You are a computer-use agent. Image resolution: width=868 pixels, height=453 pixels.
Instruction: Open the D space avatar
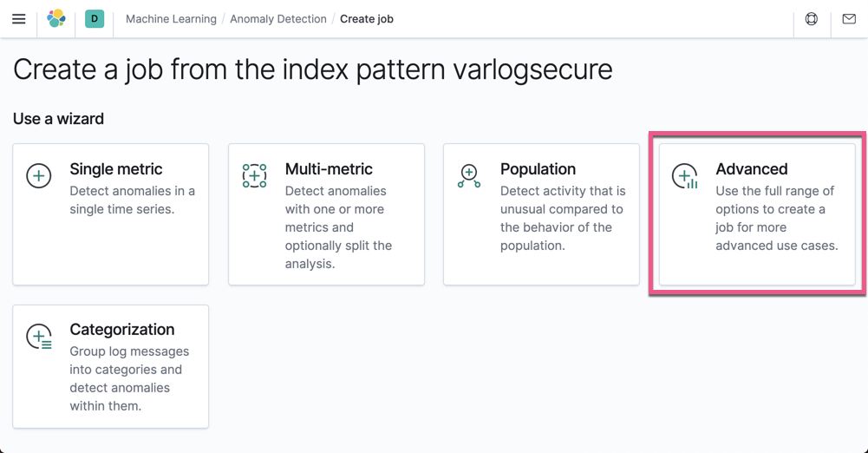(x=95, y=19)
